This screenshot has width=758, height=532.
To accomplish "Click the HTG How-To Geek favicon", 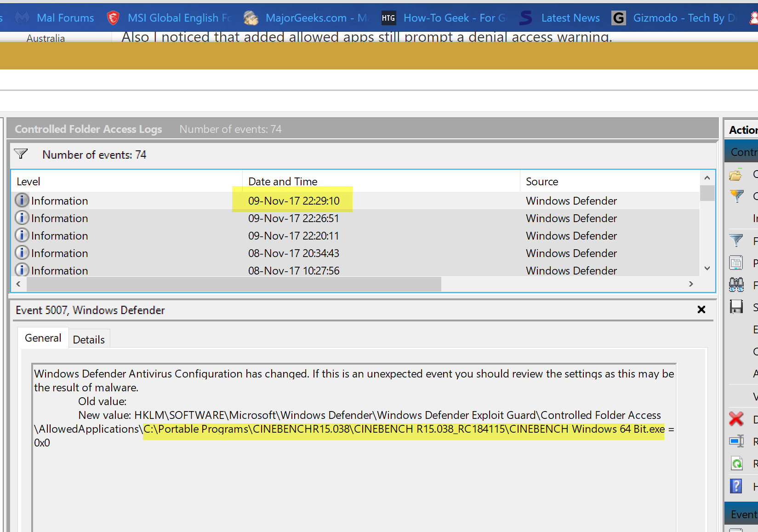I will (x=388, y=18).
